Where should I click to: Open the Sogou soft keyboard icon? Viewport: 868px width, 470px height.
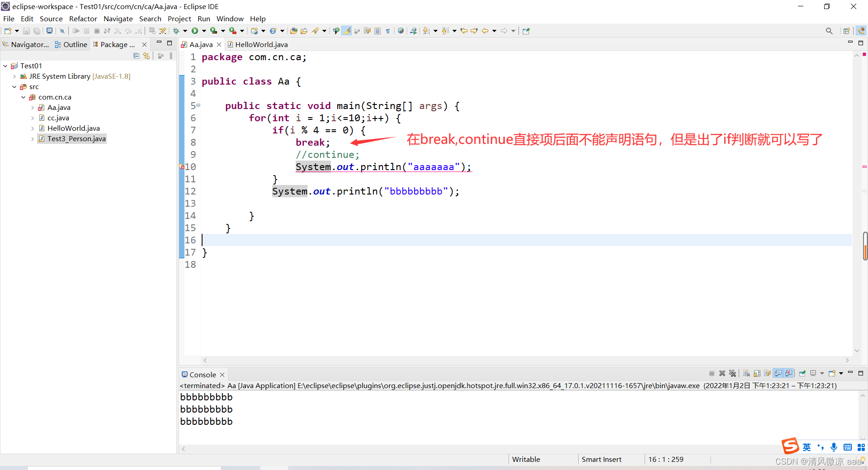[848, 447]
